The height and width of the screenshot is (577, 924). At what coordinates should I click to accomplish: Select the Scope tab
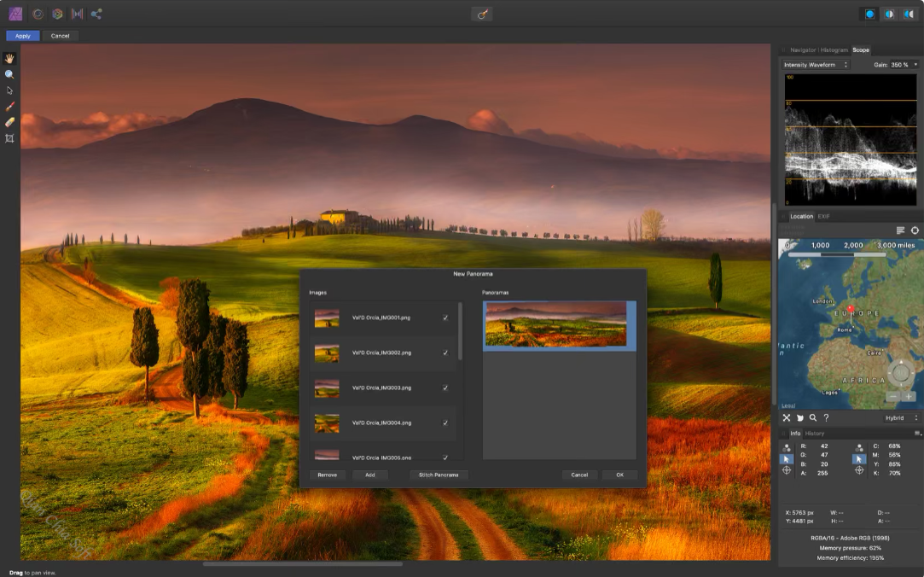pos(860,50)
